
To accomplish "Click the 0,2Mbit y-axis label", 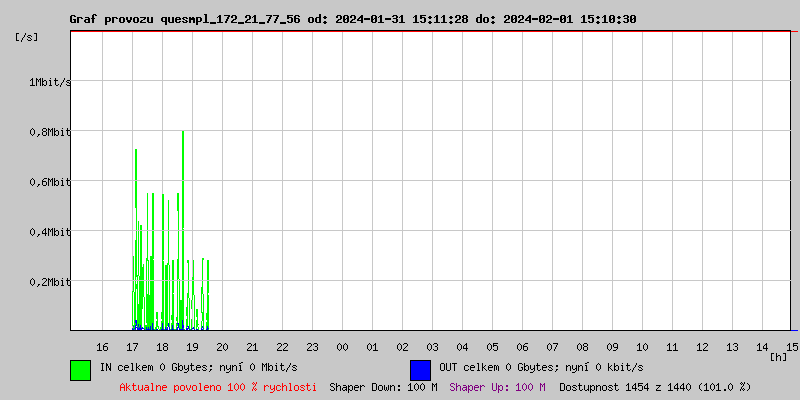I will coord(50,282).
